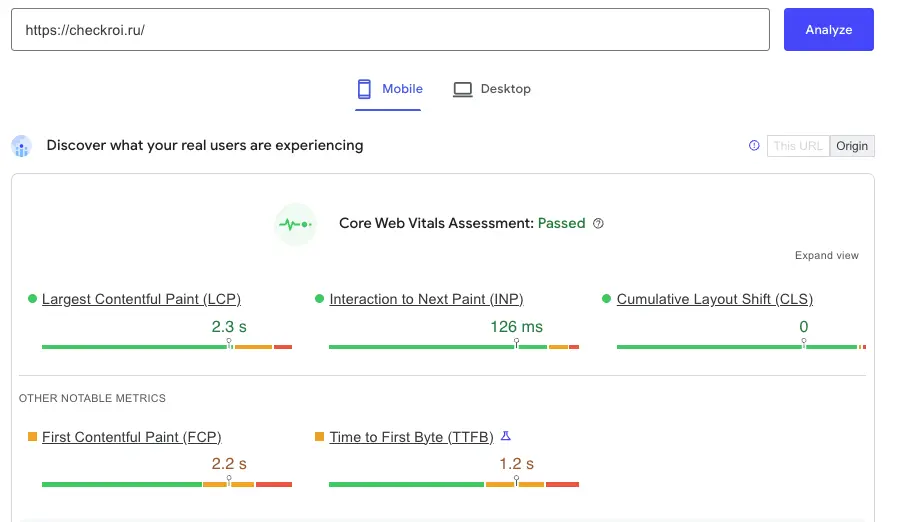Select the Origin toggle option
The height and width of the screenshot is (522, 897).
click(852, 146)
